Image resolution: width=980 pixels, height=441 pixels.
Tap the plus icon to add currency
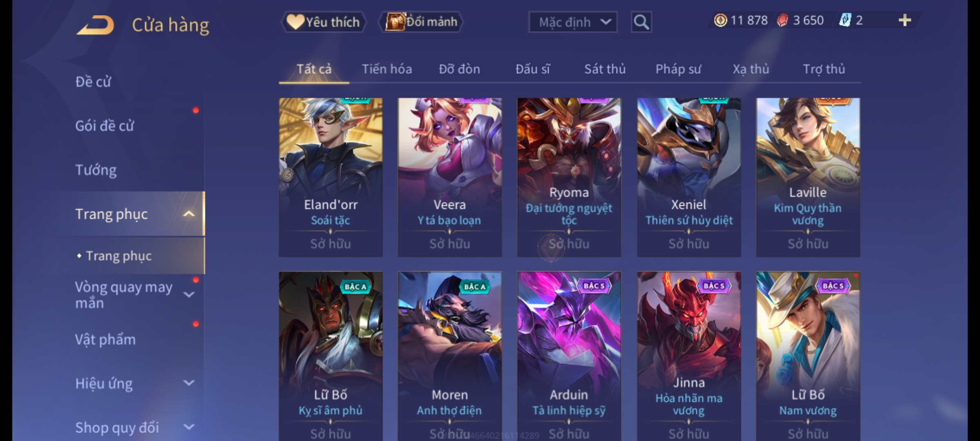pyautogui.click(x=905, y=20)
